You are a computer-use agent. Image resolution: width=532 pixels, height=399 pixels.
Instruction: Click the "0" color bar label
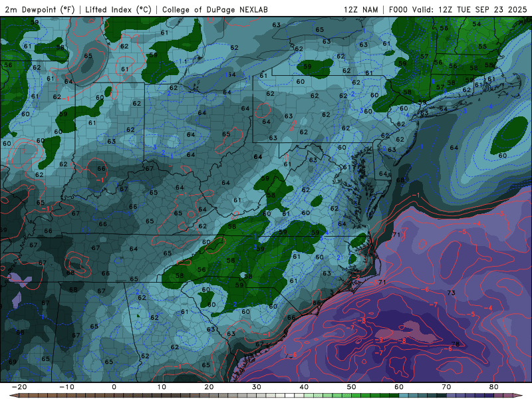(x=114, y=387)
